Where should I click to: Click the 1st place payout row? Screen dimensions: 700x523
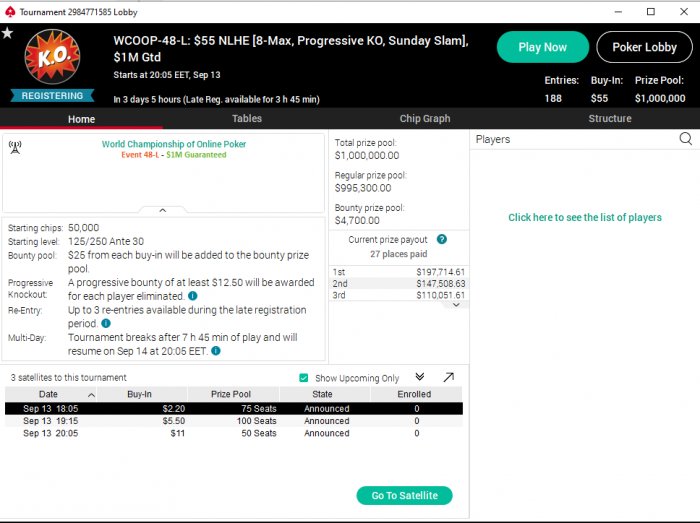[399, 272]
